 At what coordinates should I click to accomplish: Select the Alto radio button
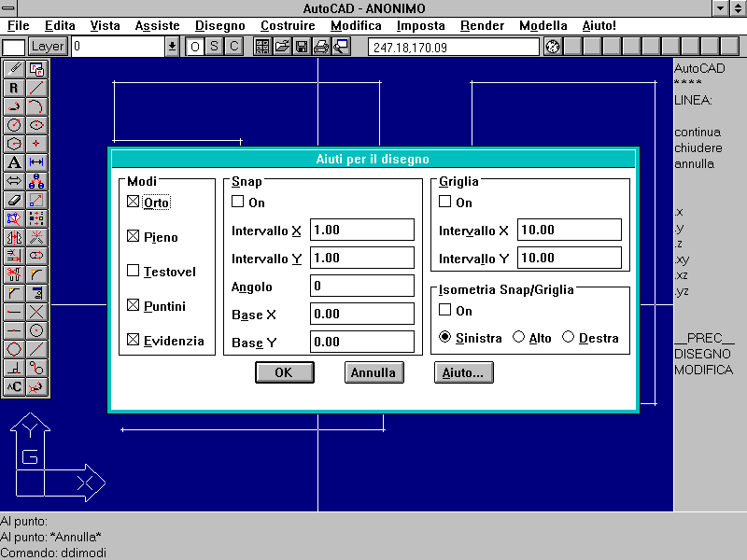[x=519, y=337]
